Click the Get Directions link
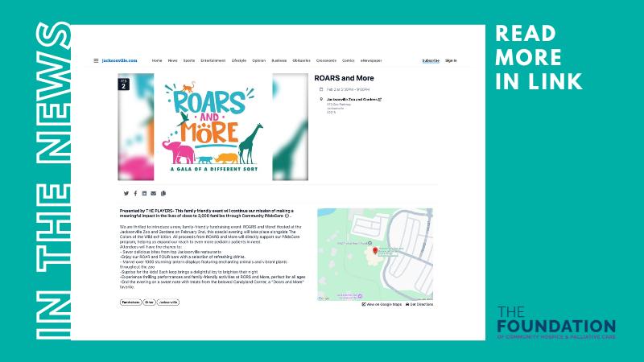This screenshot has width=644, height=362. (x=419, y=305)
